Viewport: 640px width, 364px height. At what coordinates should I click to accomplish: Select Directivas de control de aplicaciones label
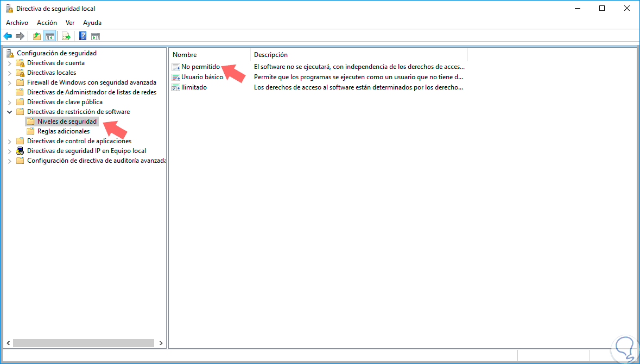(79, 141)
